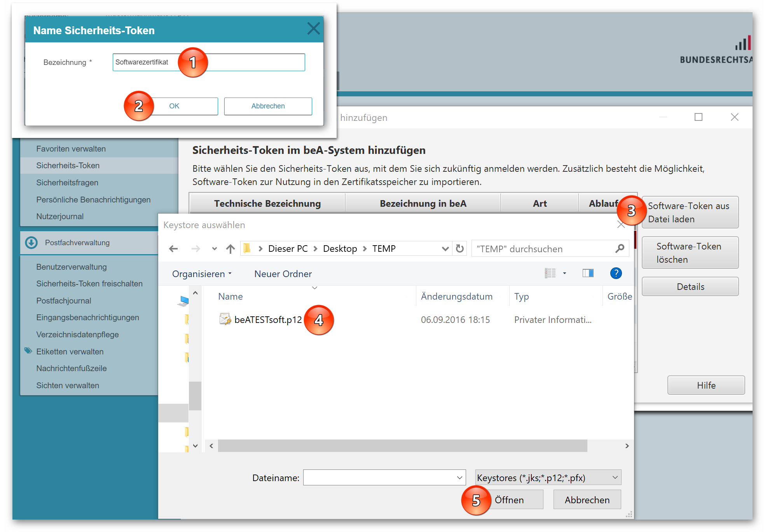765x532 pixels.
Task: Click the Postfachverwaltung collapse arrow icon
Action: pyautogui.click(x=31, y=242)
